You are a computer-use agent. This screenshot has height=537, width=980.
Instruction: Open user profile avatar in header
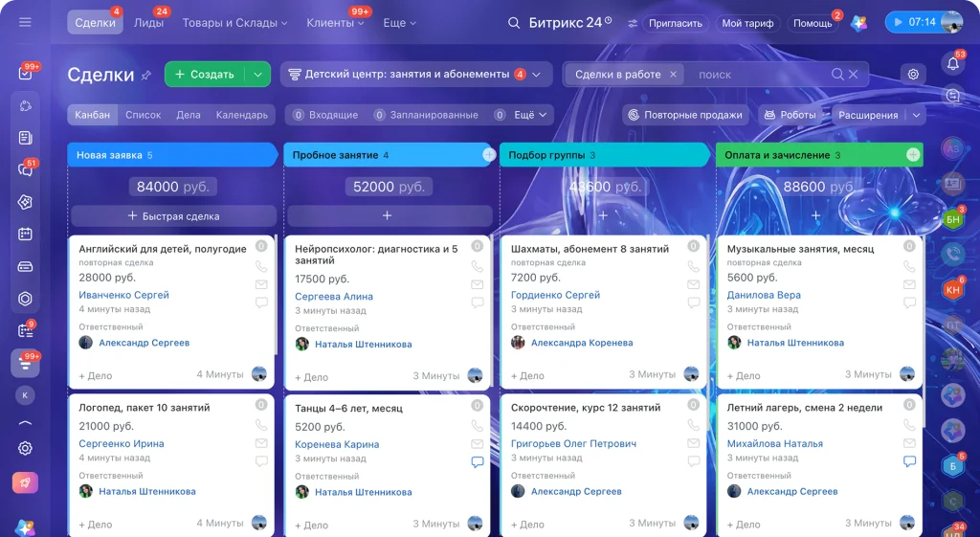click(x=951, y=23)
